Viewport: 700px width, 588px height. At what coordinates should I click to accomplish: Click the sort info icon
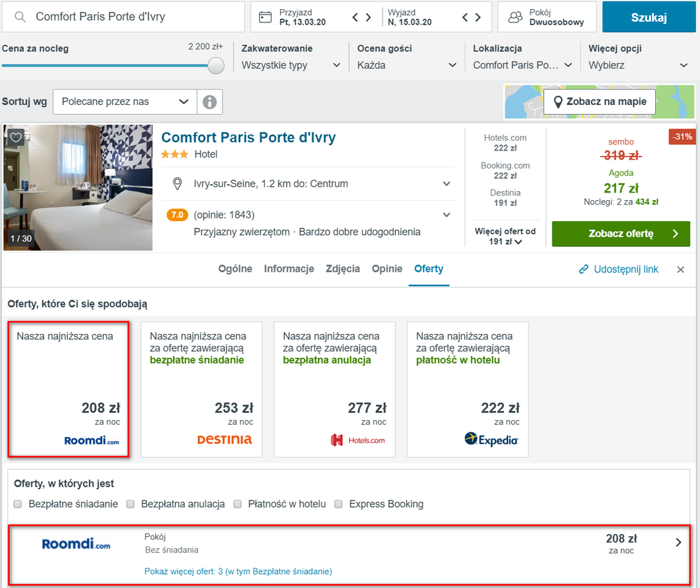209,101
